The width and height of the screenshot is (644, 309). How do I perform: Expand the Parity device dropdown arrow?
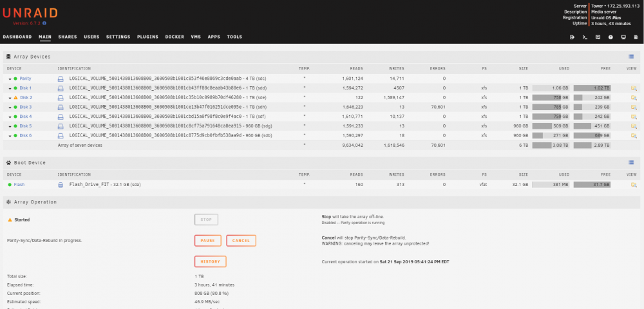click(x=10, y=79)
